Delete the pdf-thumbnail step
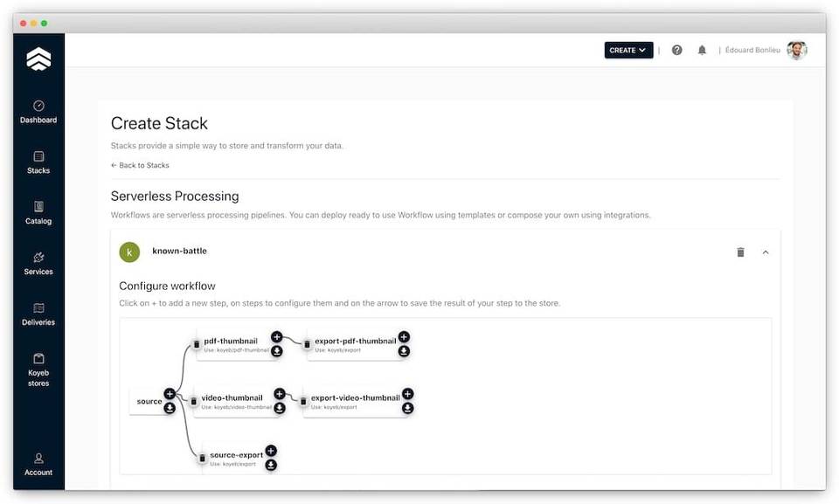The height and width of the screenshot is (504, 839). point(195,344)
